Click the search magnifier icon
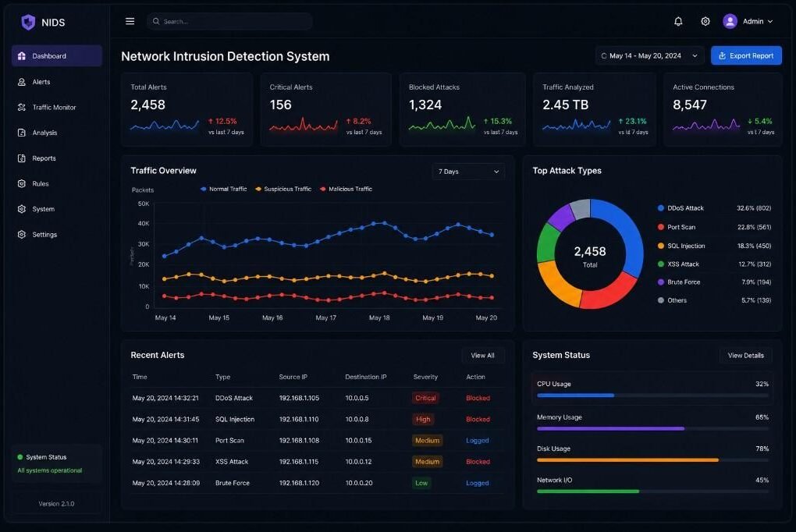This screenshot has width=796, height=532. pyautogui.click(x=156, y=21)
